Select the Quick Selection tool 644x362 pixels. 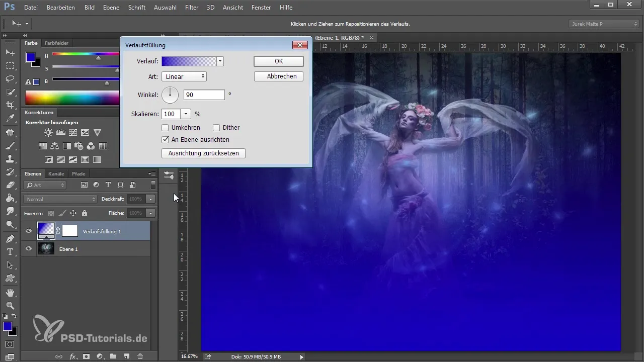pyautogui.click(x=10, y=92)
